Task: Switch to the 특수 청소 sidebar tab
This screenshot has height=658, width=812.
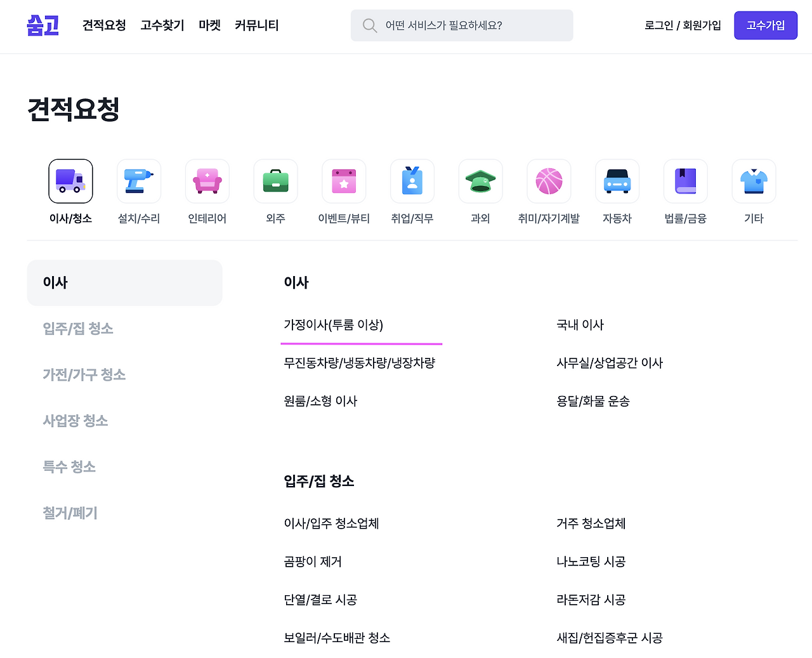Action: point(69,466)
